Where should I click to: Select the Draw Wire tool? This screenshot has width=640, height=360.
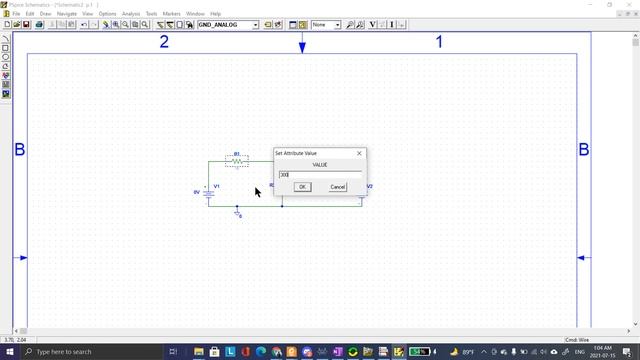tap(160, 25)
